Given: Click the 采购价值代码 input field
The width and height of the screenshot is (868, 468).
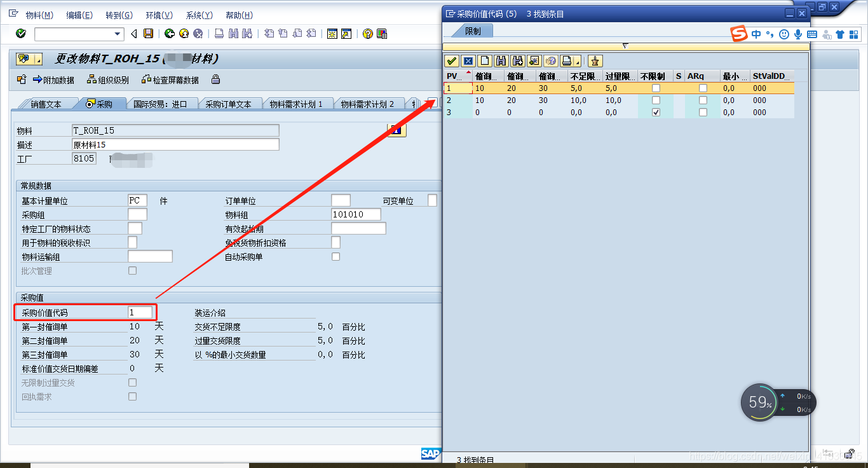Looking at the screenshot, I should pos(140,312).
